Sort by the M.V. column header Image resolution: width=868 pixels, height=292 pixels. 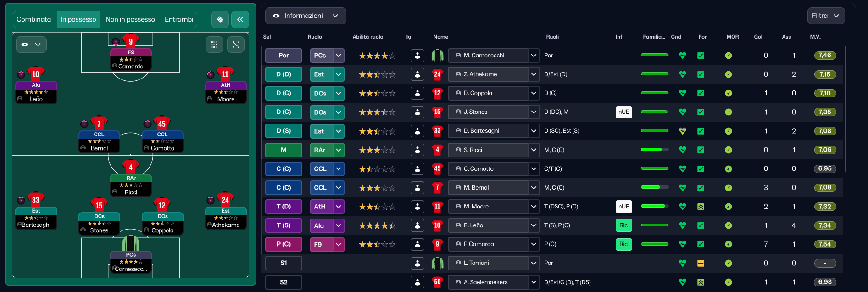click(x=815, y=37)
